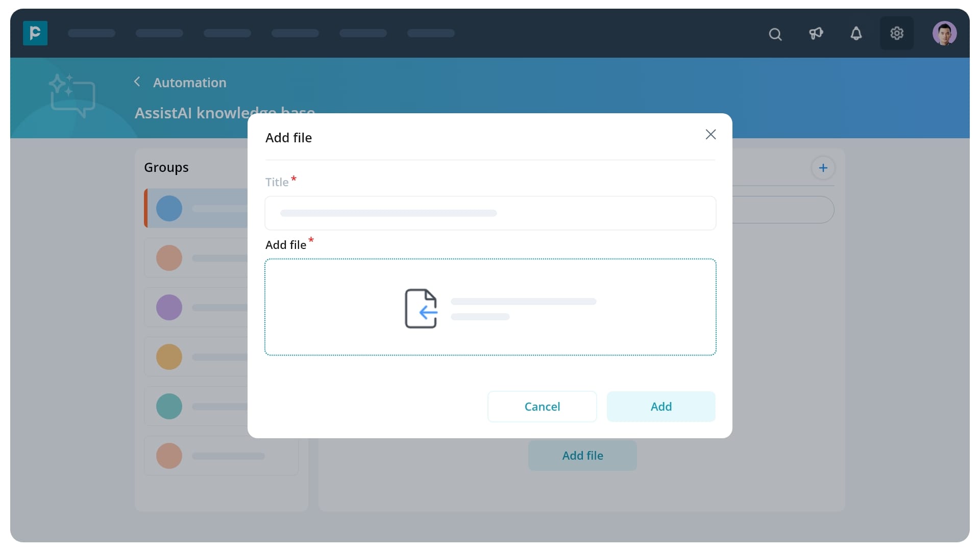The width and height of the screenshot is (980, 551).
Task: Click the file import icon in dropzone
Action: [421, 309]
